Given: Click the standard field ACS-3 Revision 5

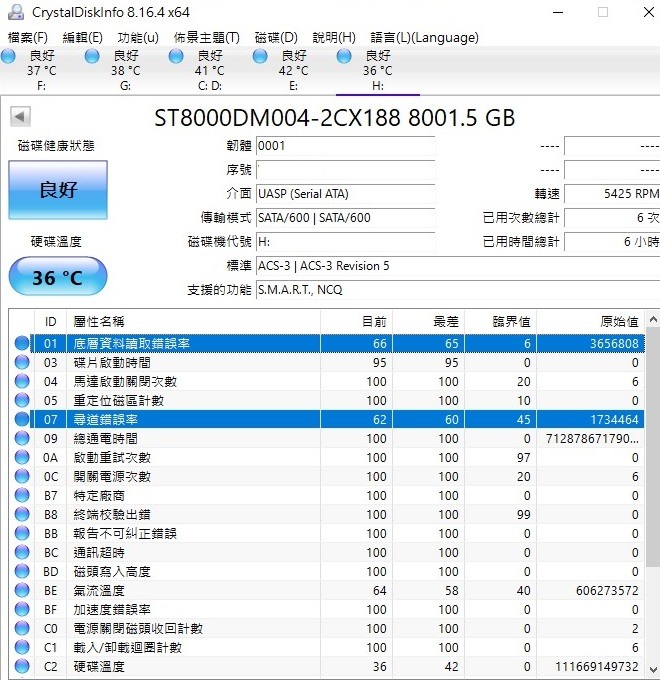Looking at the screenshot, I should tap(458, 266).
